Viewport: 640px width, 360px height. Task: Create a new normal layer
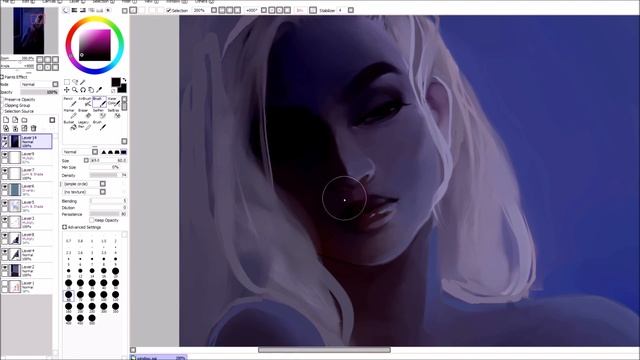click(x=6, y=120)
